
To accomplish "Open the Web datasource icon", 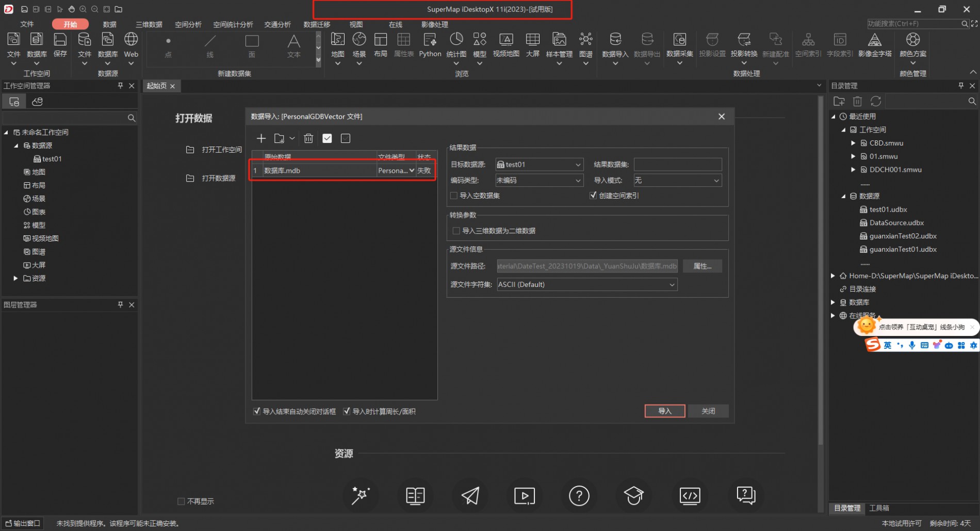I will (131, 40).
